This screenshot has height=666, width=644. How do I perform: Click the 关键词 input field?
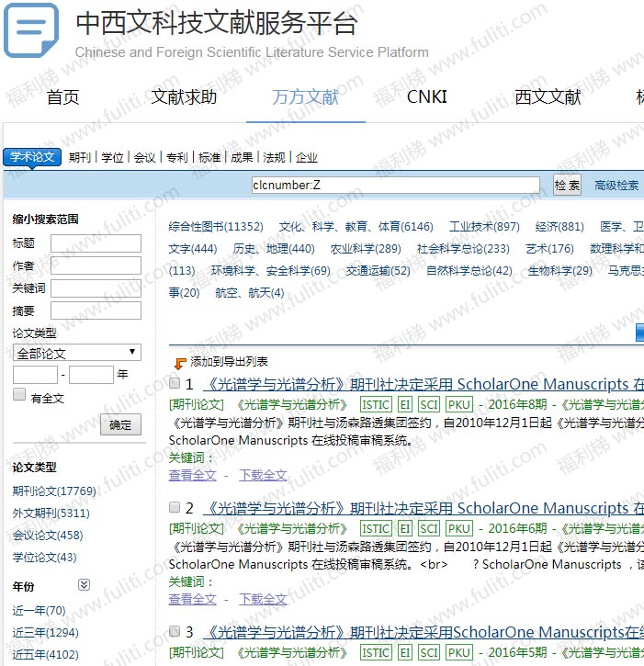(96, 288)
